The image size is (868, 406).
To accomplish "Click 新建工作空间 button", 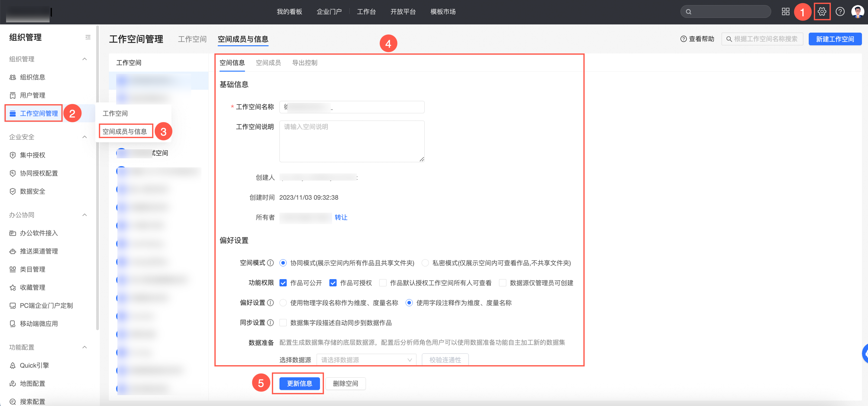I will tap(835, 39).
